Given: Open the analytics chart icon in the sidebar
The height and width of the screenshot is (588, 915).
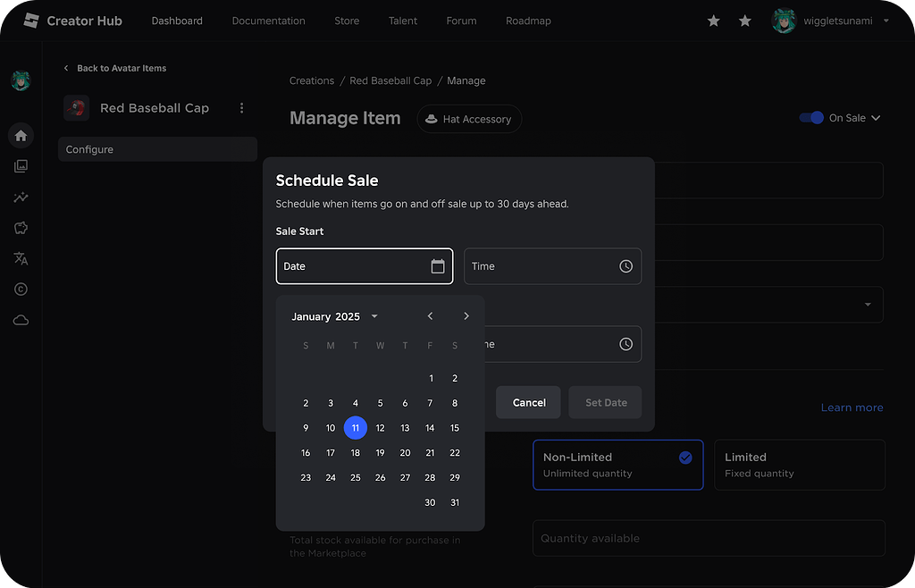Looking at the screenshot, I should pyautogui.click(x=20, y=197).
